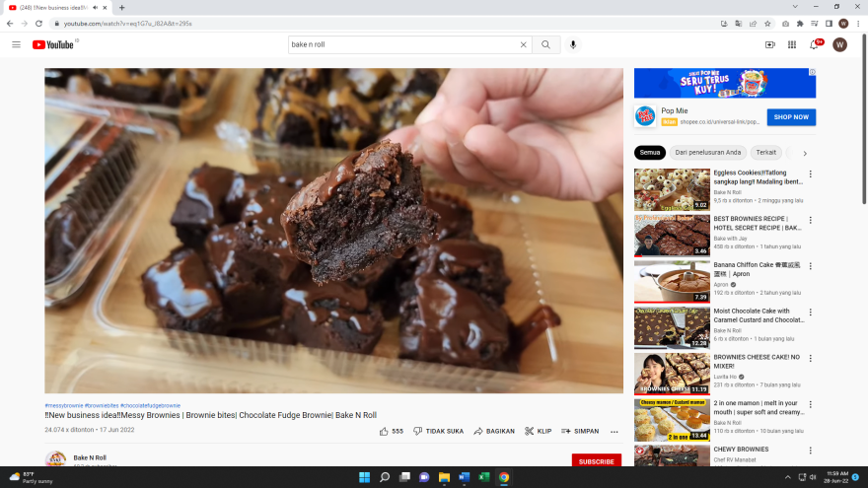
Task: Click share this page icon in address bar
Action: (x=753, y=24)
